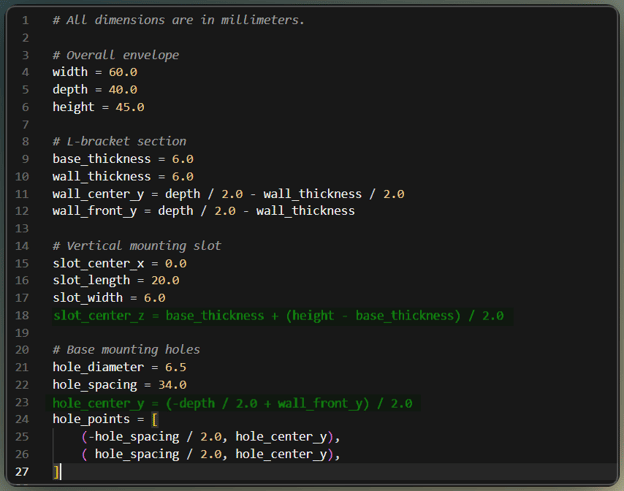Click the closing bracket ']' on line 27
Viewport: 624px width, 491px height.
56,472
